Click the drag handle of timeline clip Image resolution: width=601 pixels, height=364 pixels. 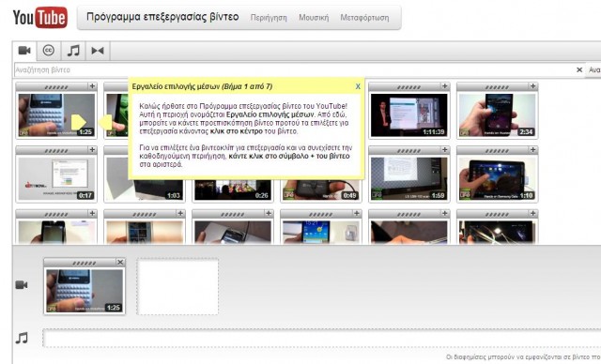[x=84, y=263]
